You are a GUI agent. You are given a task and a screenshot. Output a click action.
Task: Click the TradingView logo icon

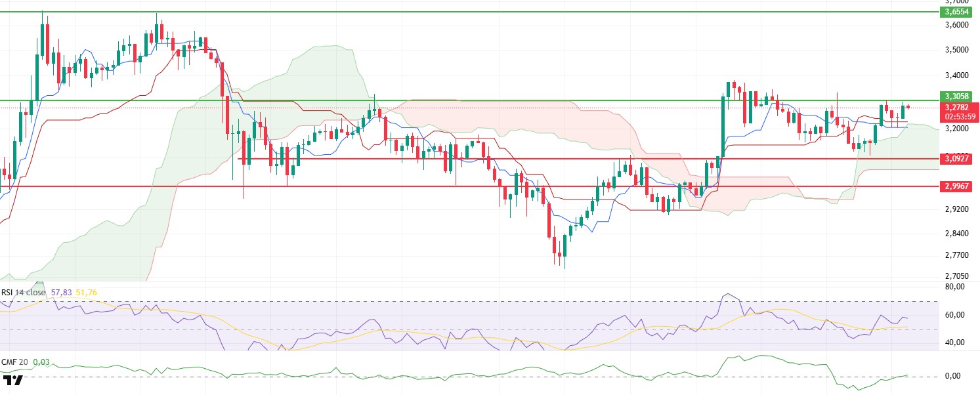13,380
